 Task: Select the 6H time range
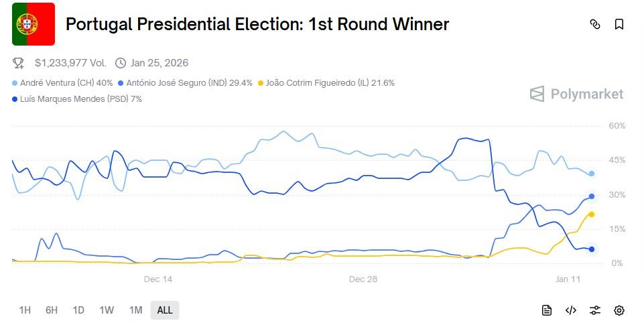coord(52,310)
